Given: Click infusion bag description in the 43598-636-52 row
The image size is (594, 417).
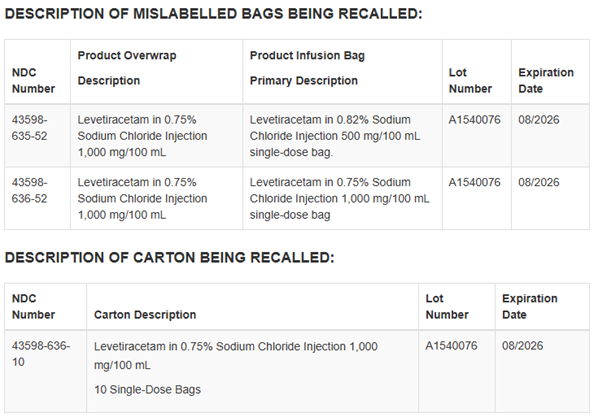Looking at the screenshot, I should pyautogui.click(x=339, y=198).
